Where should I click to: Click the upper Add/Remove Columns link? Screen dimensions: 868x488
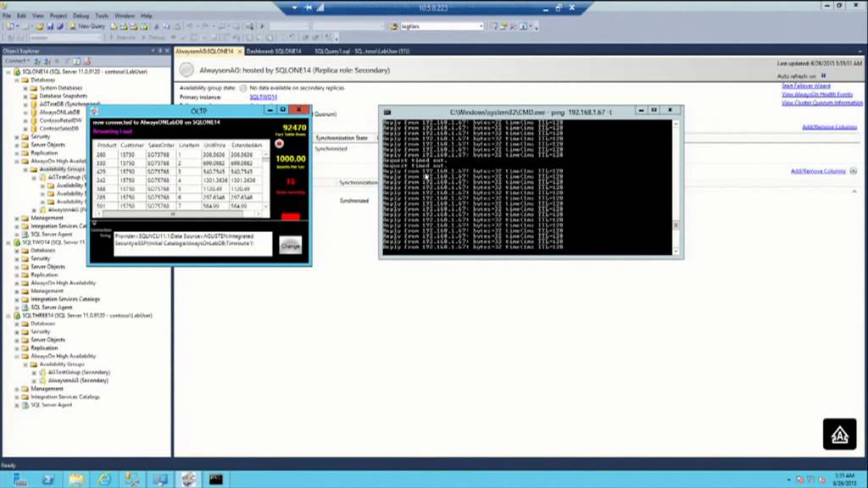(829, 127)
